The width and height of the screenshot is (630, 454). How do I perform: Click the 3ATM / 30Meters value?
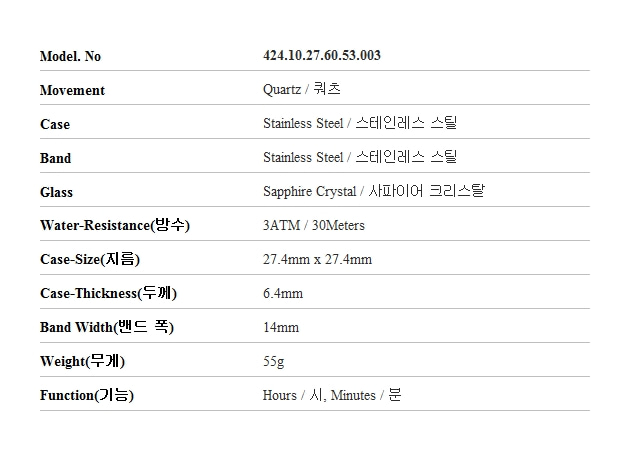coord(313,226)
